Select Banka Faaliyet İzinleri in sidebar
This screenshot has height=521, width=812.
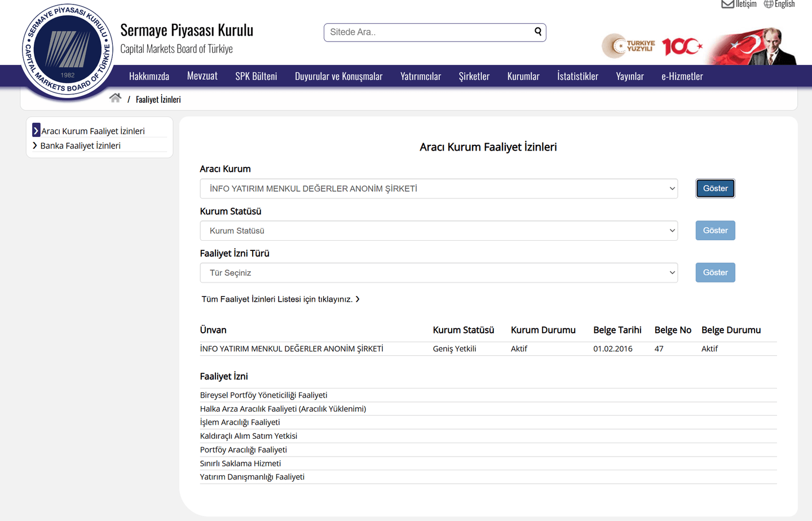(80, 145)
